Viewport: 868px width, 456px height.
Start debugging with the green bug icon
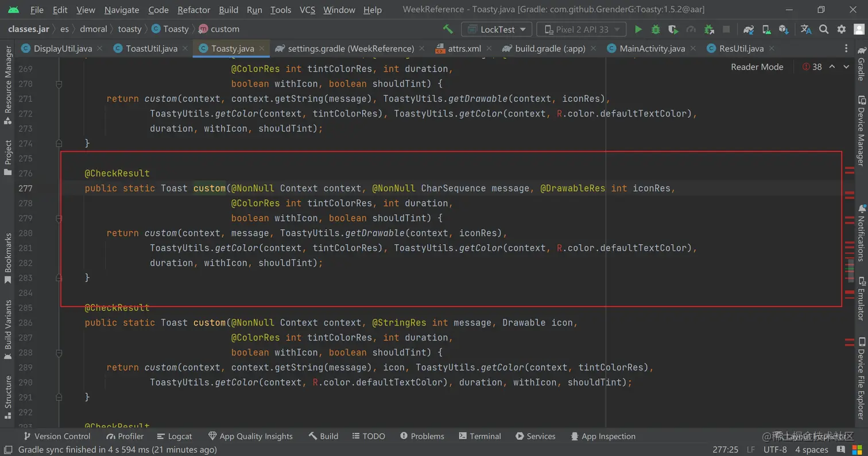tap(656, 29)
